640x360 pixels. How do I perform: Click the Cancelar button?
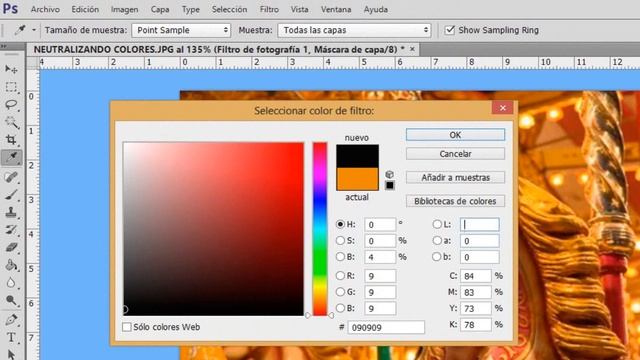coord(455,154)
